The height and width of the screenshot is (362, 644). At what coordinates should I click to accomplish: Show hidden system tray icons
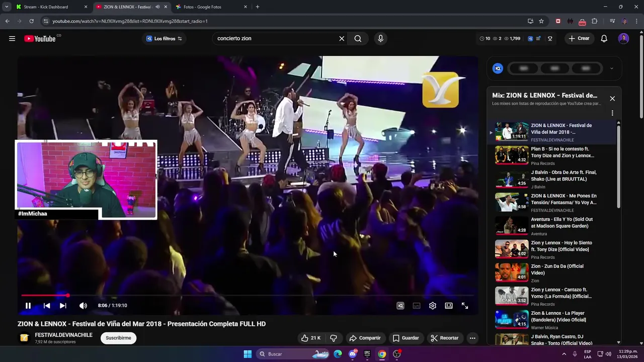click(564, 354)
